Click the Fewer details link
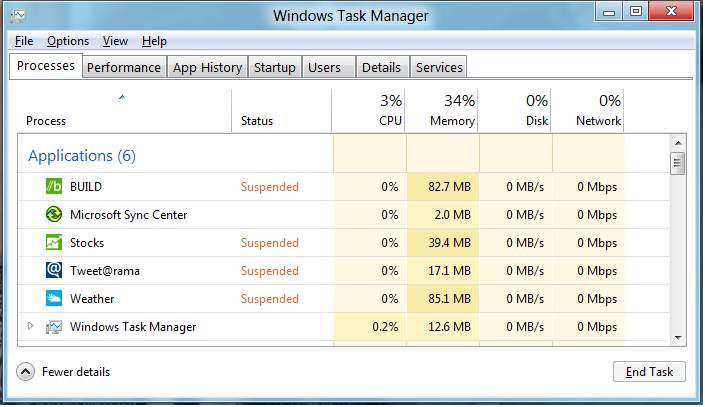 click(76, 372)
